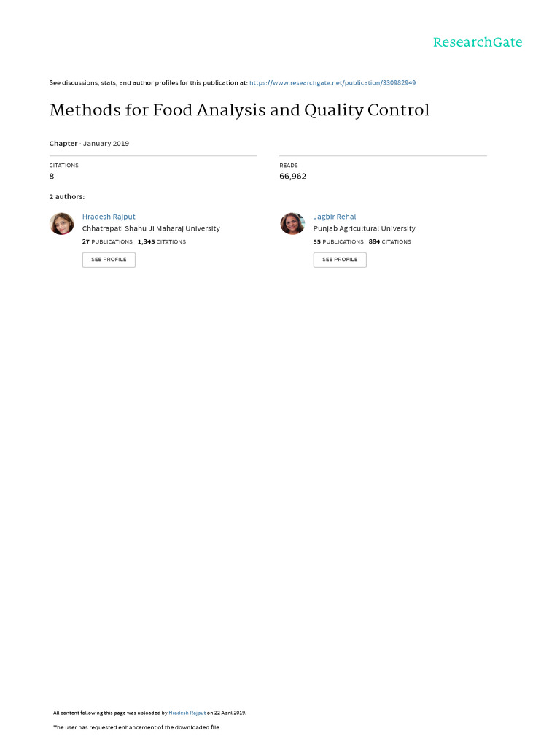This screenshot has height=747, width=560.
Task: Click Punjab Agricultural University affiliation
Action: pos(364,228)
